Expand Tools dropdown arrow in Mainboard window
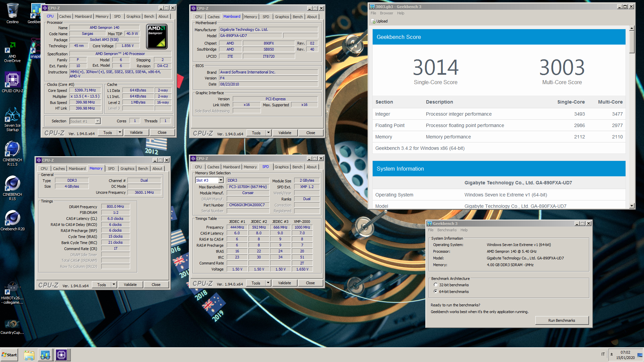Viewport: 644px width, 362px height. (x=268, y=133)
